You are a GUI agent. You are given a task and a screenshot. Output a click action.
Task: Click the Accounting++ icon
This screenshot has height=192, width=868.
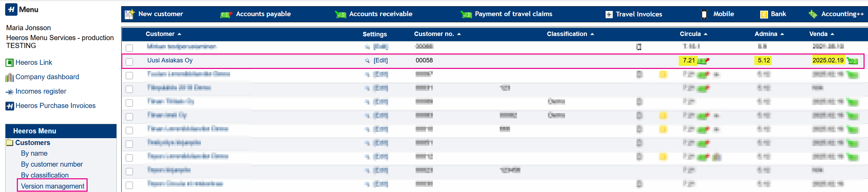(x=813, y=14)
